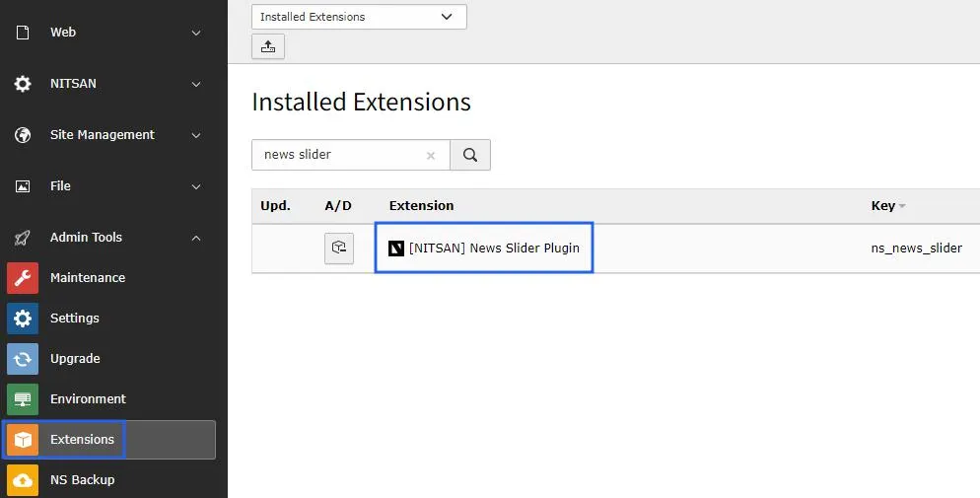Click the A/D column header
This screenshot has height=498, width=980.
coord(338,205)
